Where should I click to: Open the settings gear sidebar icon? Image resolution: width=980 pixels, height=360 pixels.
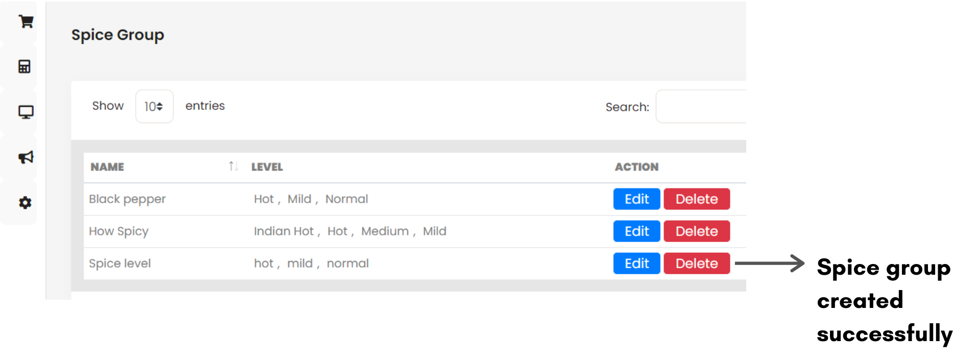coord(25,203)
